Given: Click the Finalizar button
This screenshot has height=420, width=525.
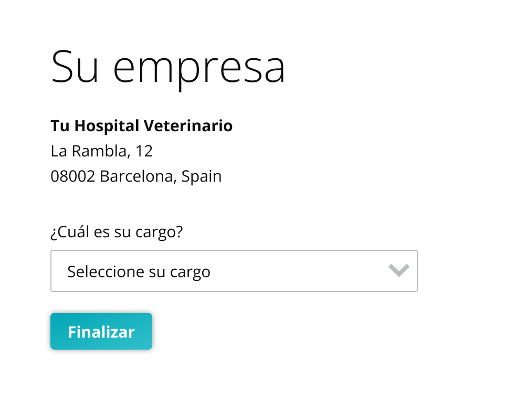Looking at the screenshot, I should click(x=101, y=331).
